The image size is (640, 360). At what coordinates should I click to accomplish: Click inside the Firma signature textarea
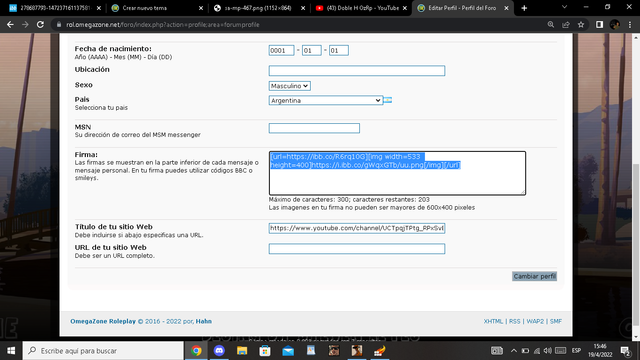click(x=397, y=173)
